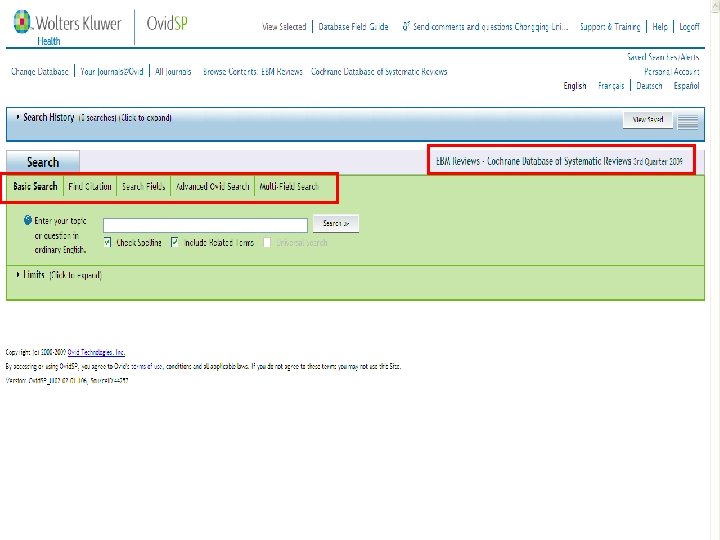Click the striped grip icon in Search History bar
The image size is (720, 540).
(688, 122)
